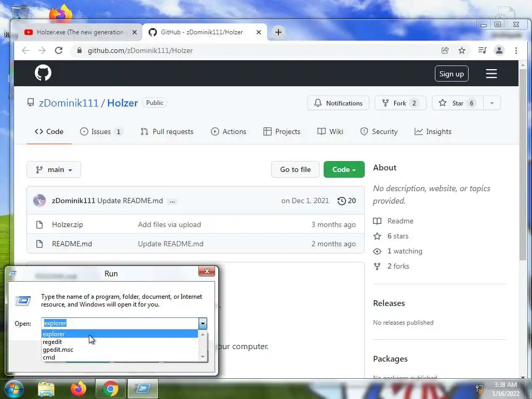Bookmark this page with star icon
532x399 pixels.
pos(462,50)
